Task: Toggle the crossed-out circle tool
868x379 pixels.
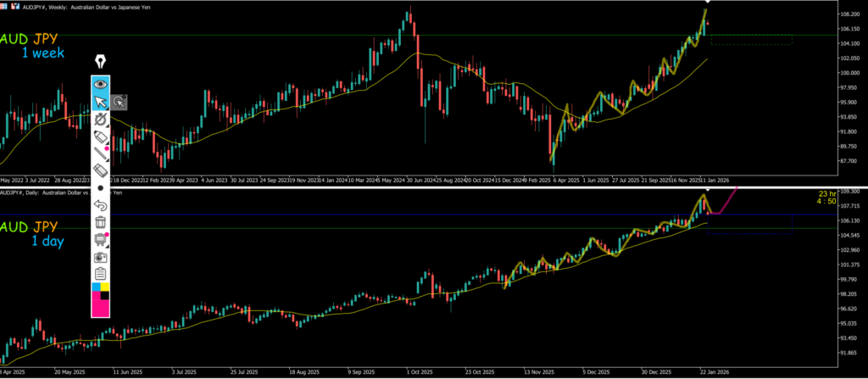Action: [100, 120]
